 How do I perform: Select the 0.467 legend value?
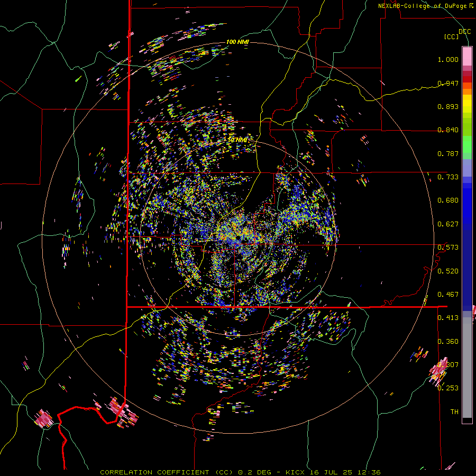pos(448,294)
